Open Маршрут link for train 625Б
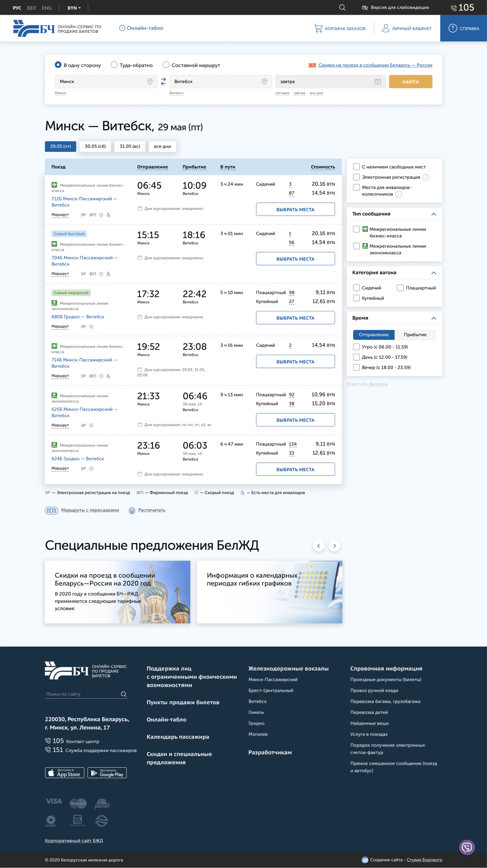The image size is (487, 868). 60,425
